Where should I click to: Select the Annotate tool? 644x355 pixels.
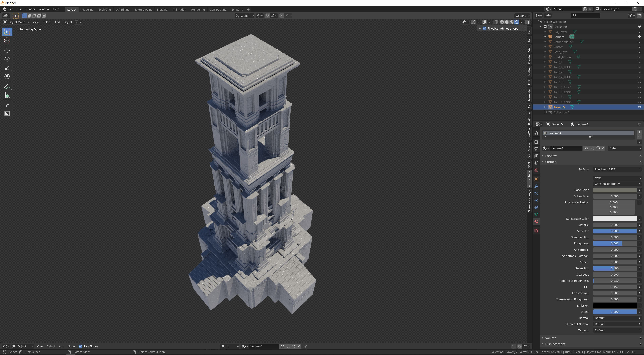click(7, 87)
